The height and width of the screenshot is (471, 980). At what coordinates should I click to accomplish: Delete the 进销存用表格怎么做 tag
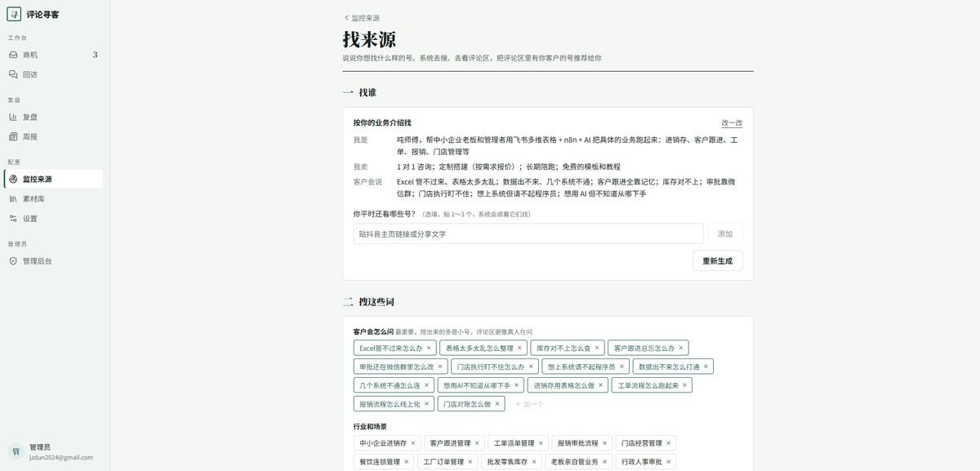pos(600,385)
